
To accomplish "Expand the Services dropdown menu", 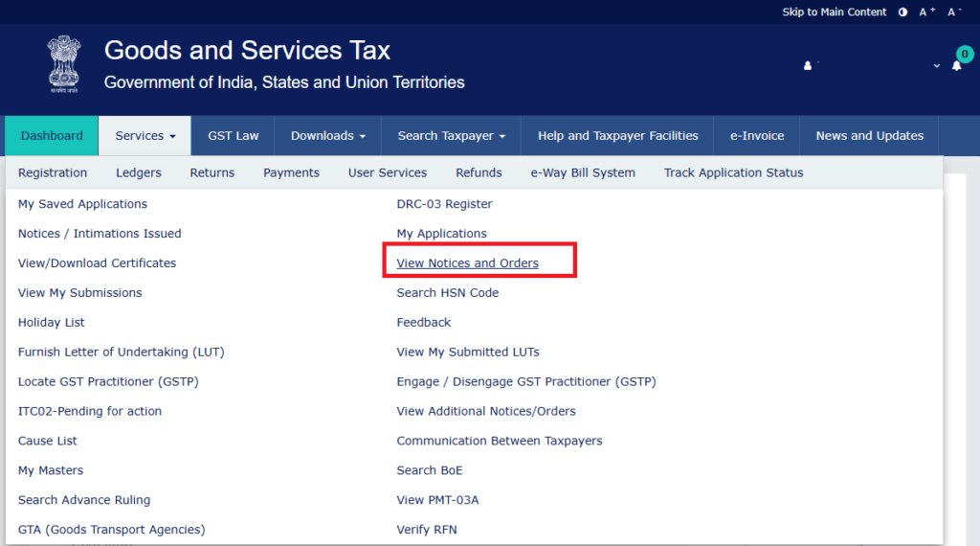I will point(145,136).
